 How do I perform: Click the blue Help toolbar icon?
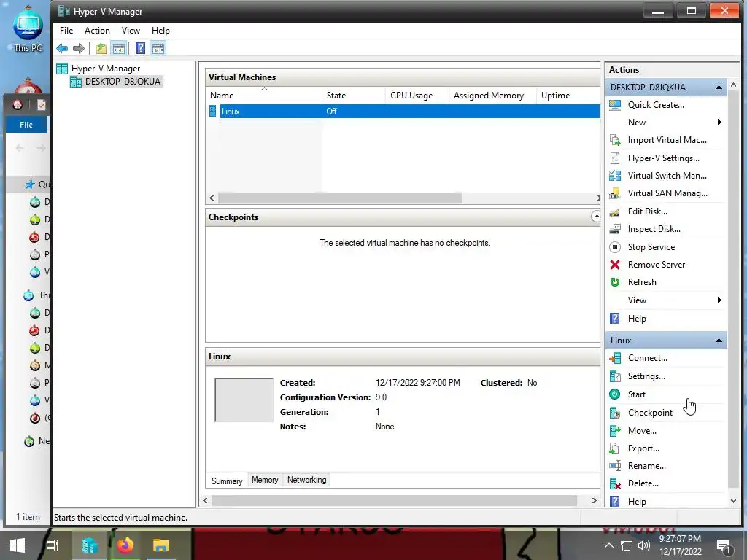140,49
